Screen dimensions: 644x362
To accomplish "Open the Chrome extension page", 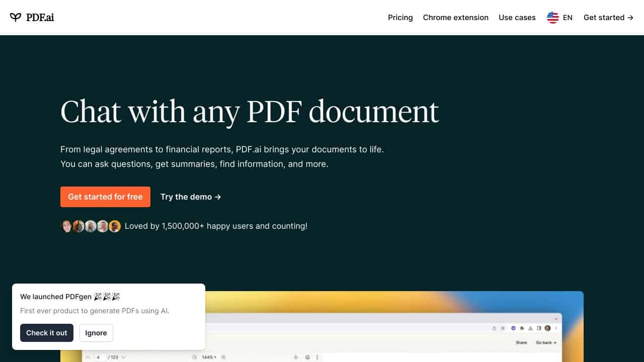I will tap(455, 18).
